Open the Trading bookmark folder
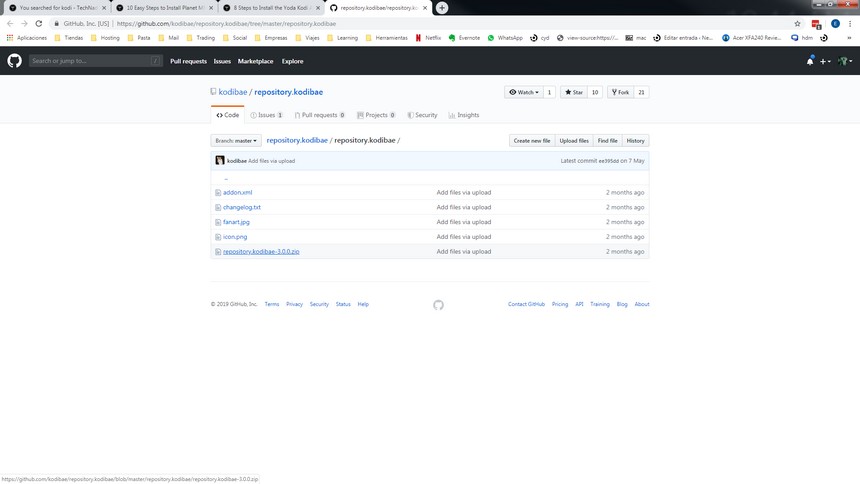860x484 pixels. tap(200, 38)
